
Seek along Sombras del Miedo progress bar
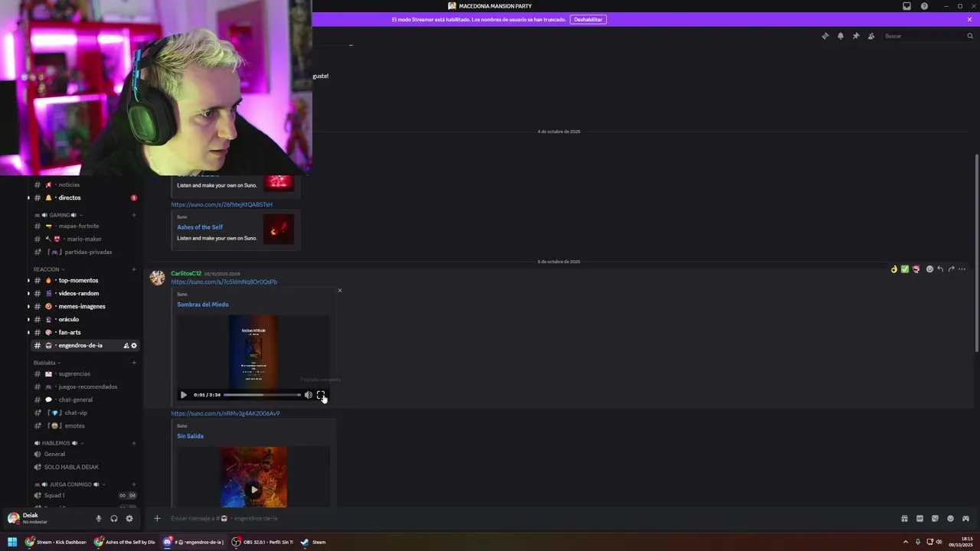coord(262,395)
